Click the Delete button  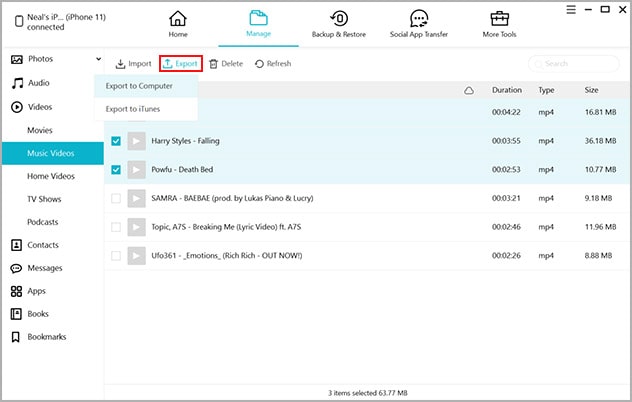(x=226, y=64)
